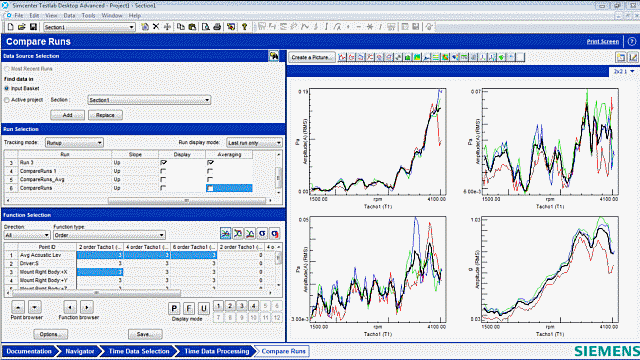This screenshot has width=640, height=360.
Task: Click the Add button
Action: [67, 115]
